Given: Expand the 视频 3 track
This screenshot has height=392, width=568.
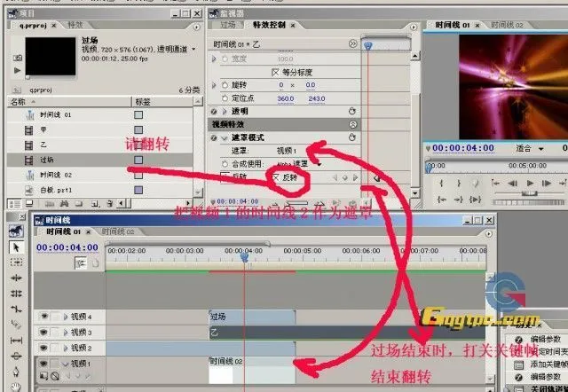Looking at the screenshot, I should point(65,332).
